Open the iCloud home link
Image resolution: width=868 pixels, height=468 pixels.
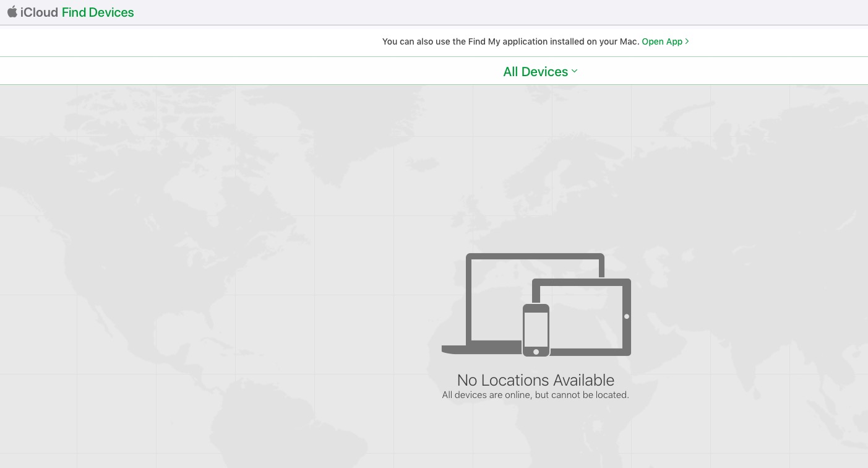(x=39, y=12)
